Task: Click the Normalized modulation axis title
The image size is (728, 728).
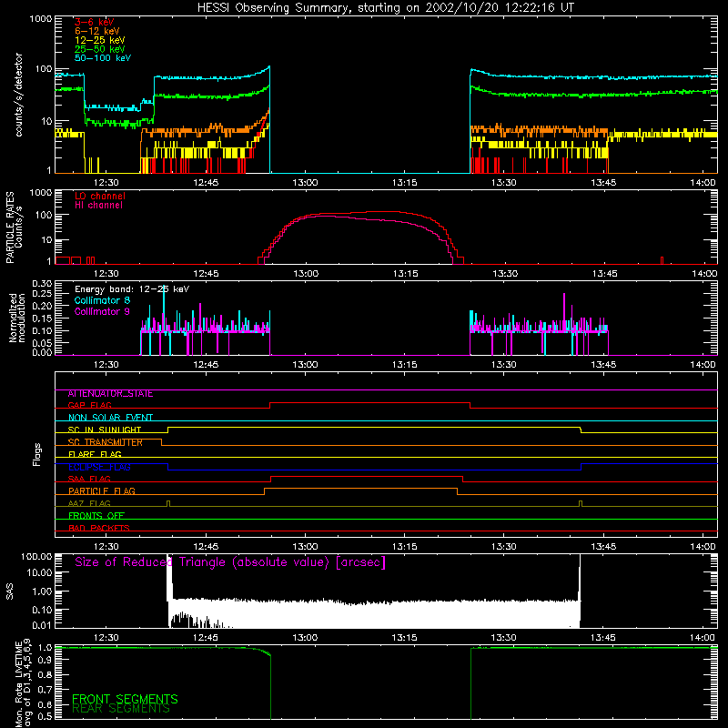Action: [16, 318]
